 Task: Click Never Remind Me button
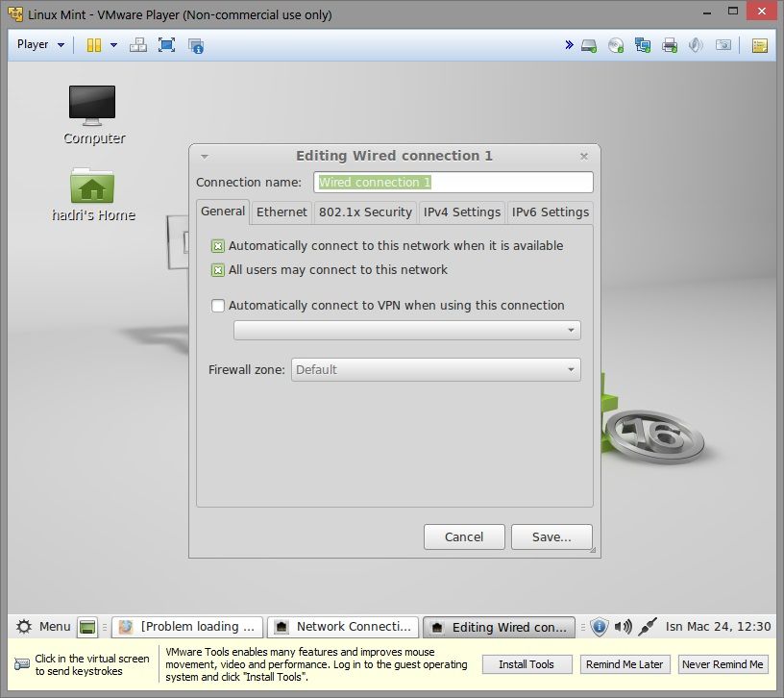pyautogui.click(x=723, y=664)
